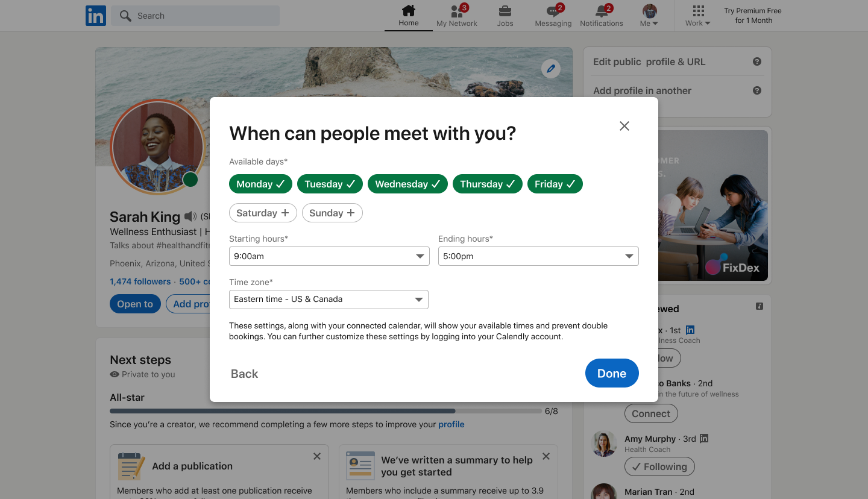Dismiss the Add a publication card

pyautogui.click(x=317, y=457)
